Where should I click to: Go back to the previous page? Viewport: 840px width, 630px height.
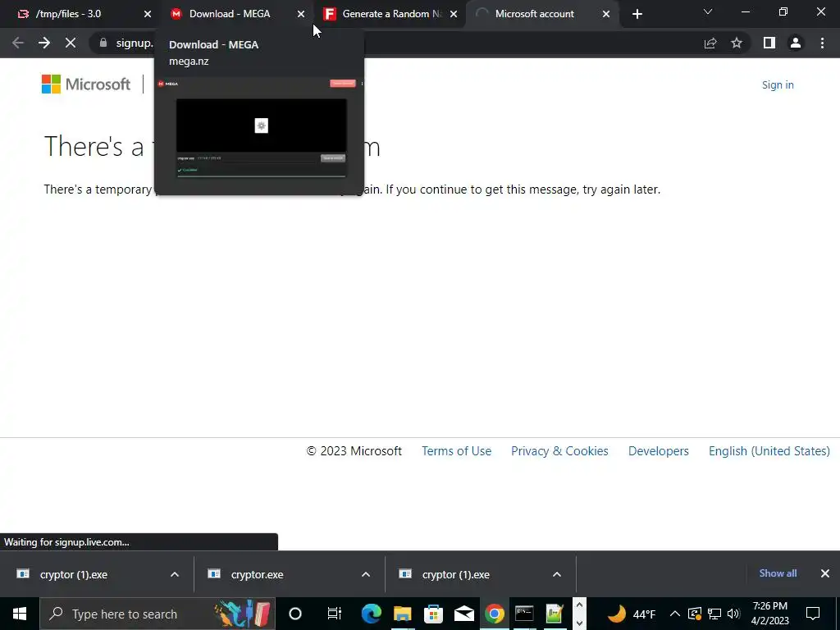click(x=18, y=43)
